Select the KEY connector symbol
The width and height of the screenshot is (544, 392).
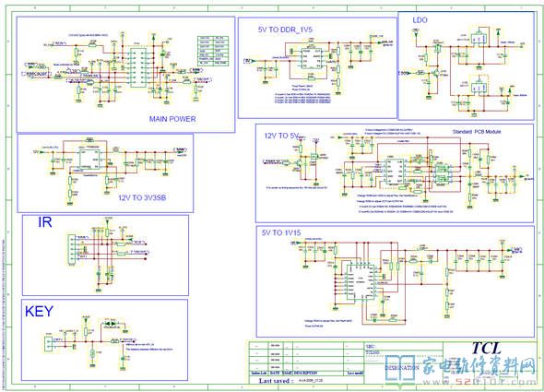point(48,343)
